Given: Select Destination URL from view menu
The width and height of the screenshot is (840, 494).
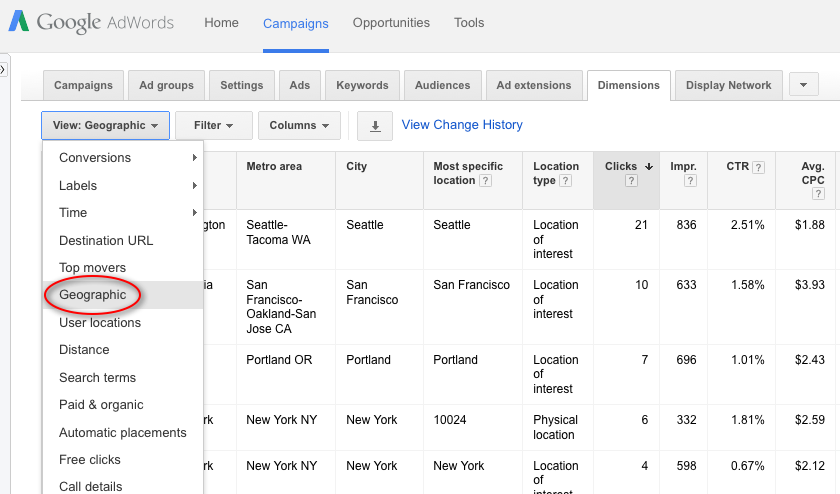Looking at the screenshot, I should point(123,241).
